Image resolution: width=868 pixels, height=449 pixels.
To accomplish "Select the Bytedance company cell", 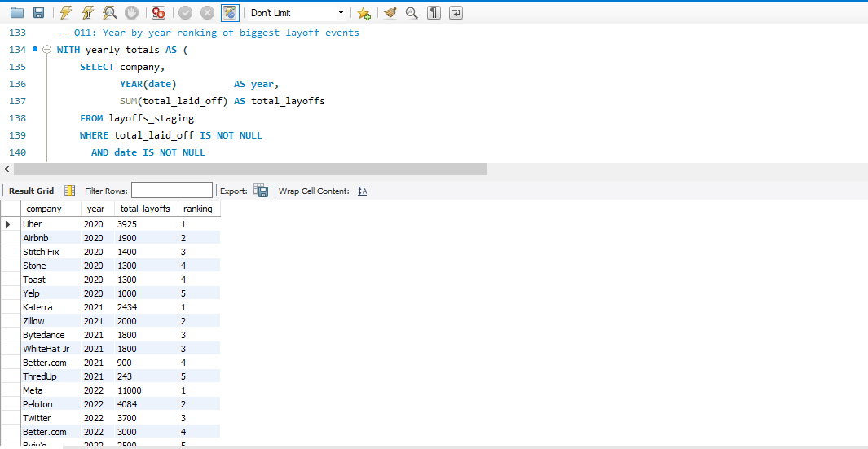I will click(x=51, y=335).
